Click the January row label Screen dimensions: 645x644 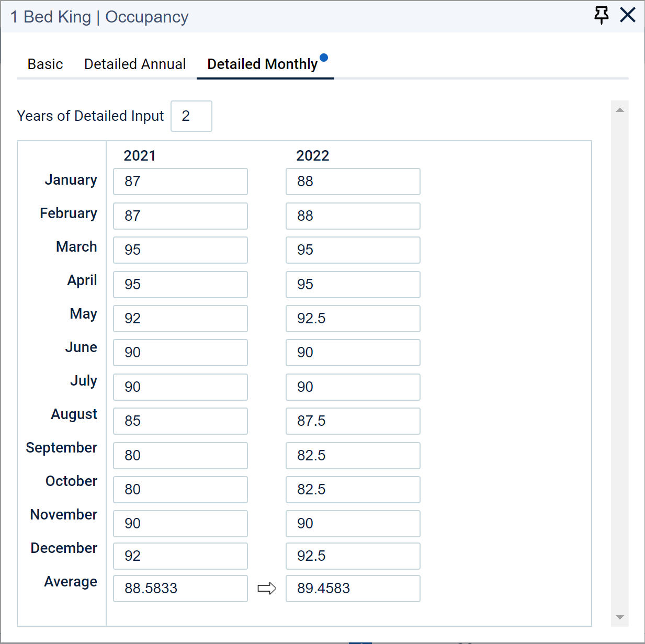tap(71, 180)
